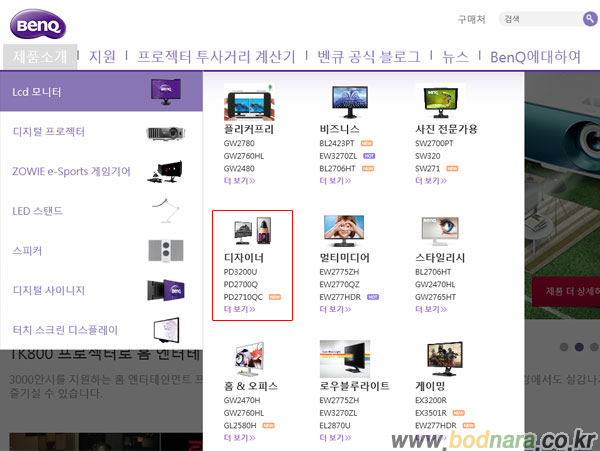The image size is (600, 451).
Task: Open the PD3200U product link
Action: click(240, 272)
